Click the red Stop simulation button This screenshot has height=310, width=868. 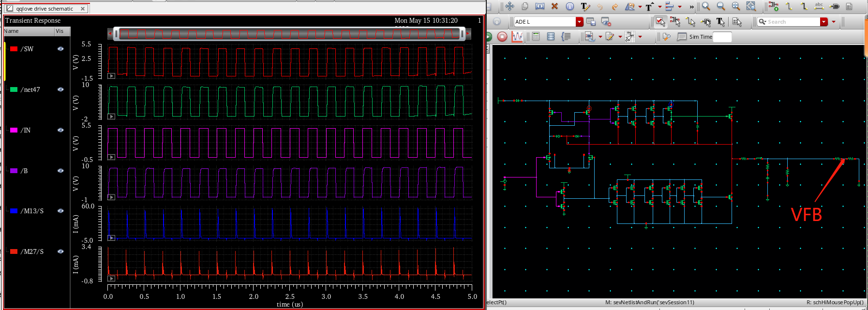(x=502, y=37)
